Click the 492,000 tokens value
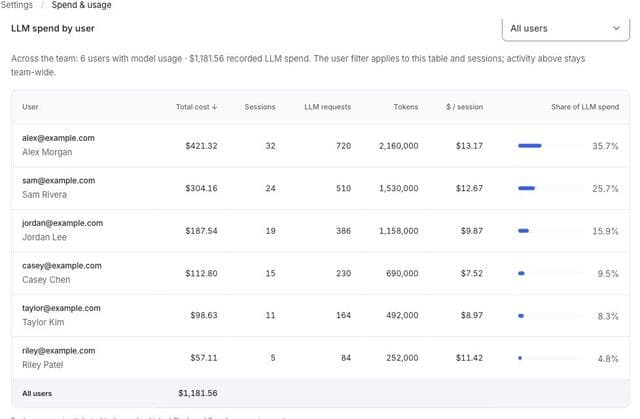Viewport: 640px width, 419px height. 402,315
